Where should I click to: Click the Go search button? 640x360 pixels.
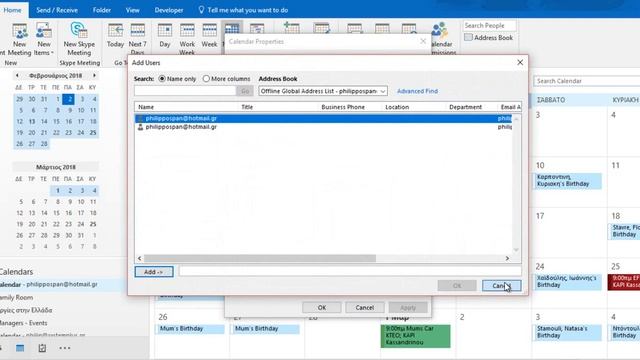click(245, 91)
